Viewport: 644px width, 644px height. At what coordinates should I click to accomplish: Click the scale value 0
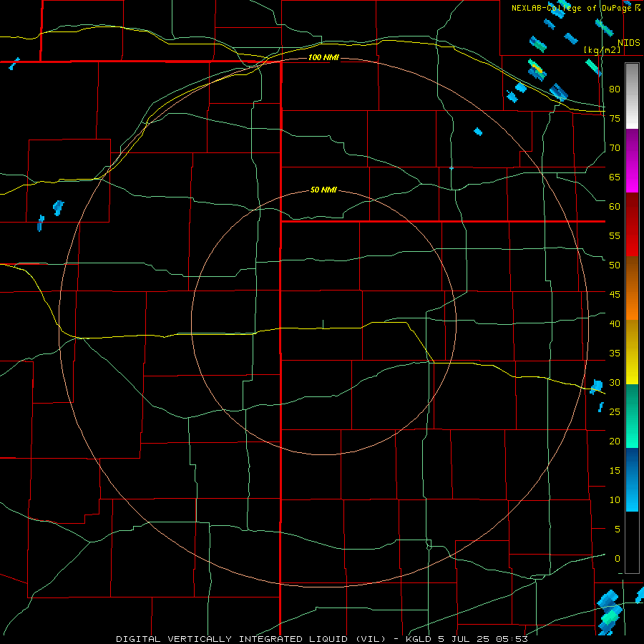click(618, 559)
